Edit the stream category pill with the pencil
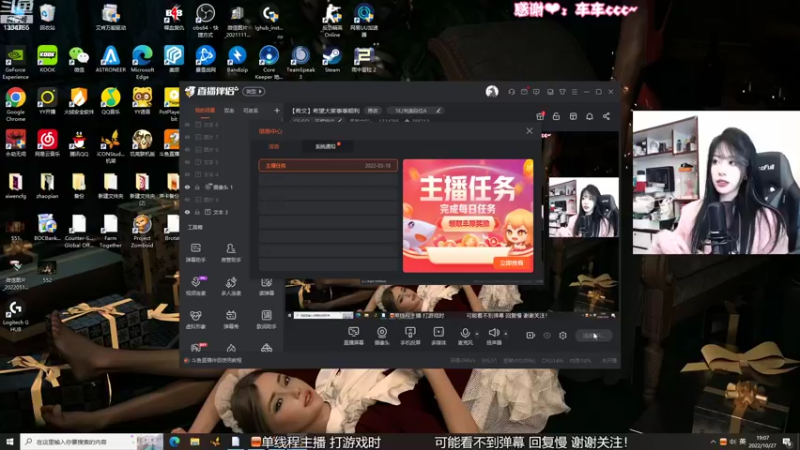Screen dimensions: 800x450 (415, 110)
